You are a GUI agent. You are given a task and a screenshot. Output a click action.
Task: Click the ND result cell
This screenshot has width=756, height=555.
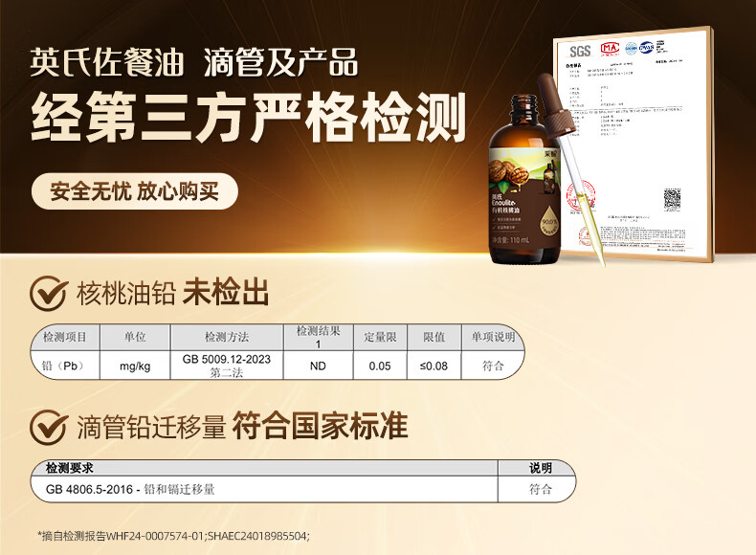point(319,366)
